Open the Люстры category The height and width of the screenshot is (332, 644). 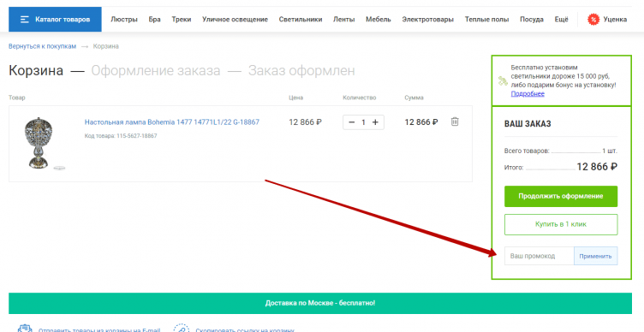coord(124,20)
